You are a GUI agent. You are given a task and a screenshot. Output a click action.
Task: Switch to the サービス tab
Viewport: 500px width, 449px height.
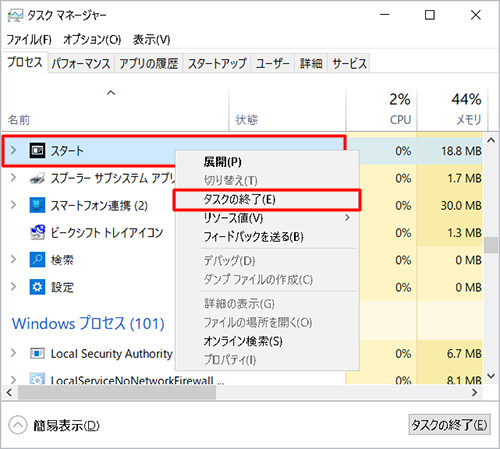(x=349, y=63)
